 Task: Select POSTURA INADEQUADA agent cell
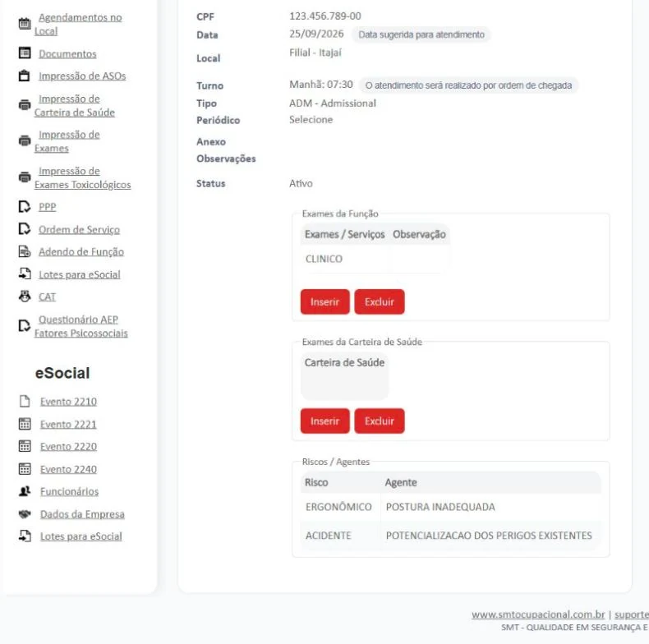(x=491, y=507)
